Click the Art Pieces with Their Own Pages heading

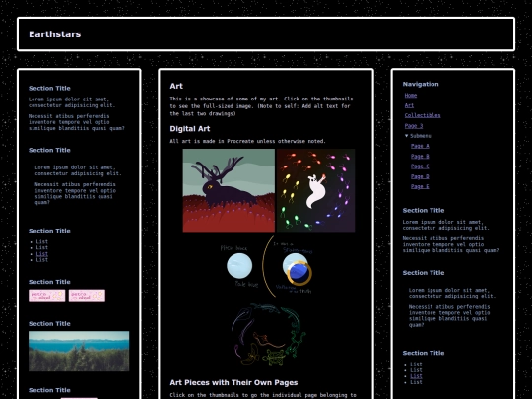pyautogui.click(x=233, y=382)
